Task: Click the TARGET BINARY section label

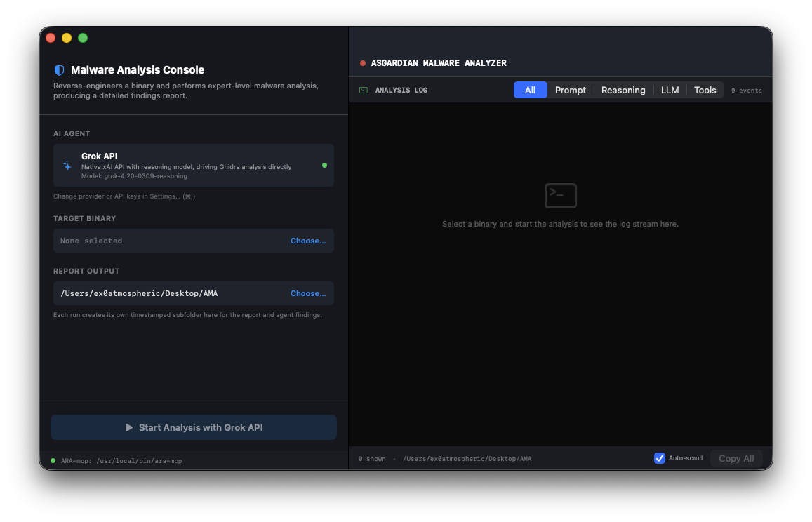Action: pos(84,218)
